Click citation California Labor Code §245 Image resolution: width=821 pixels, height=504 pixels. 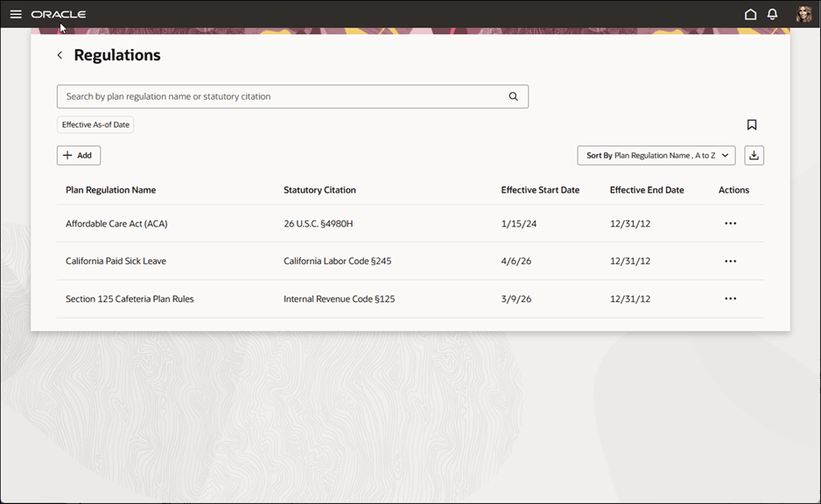point(337,261)
